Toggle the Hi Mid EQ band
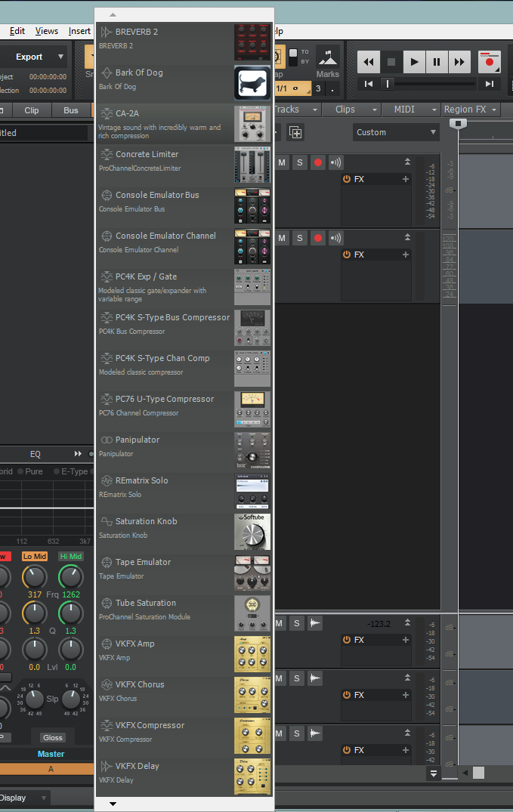 coord(71,556)
